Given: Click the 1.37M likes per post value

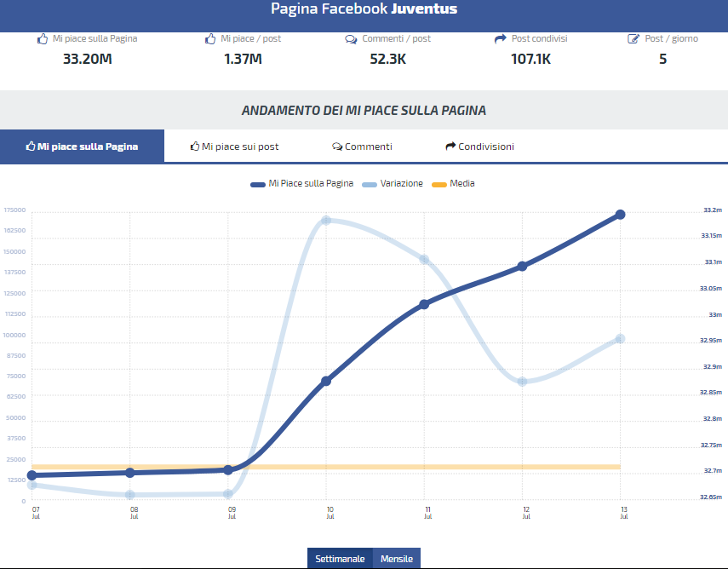Looking at the screenshot, I should (243, 59).
